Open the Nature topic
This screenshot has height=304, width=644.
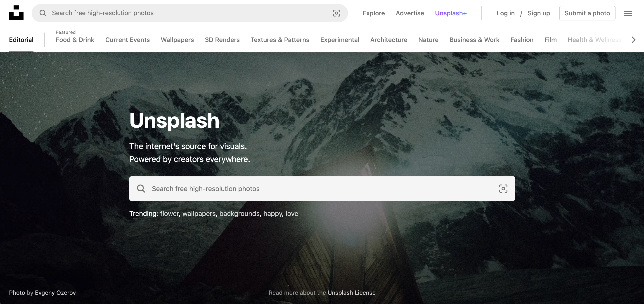point(428,40)
